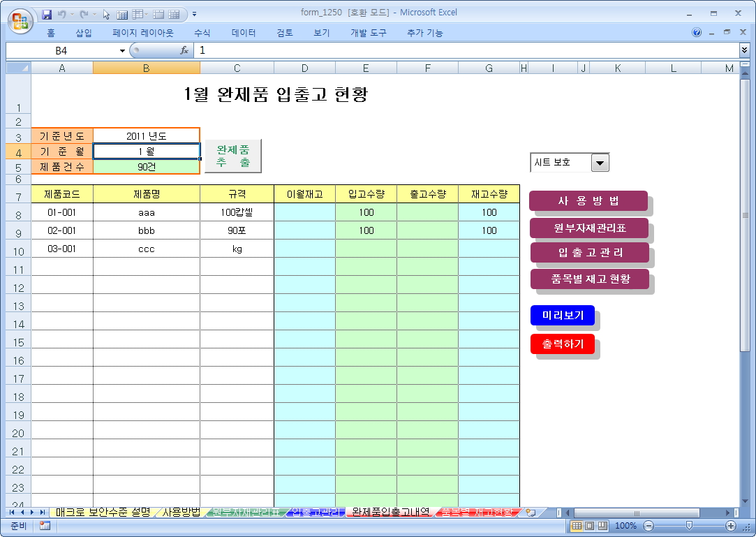The height and width of the screenshot is (537, 756).
Task: Click the zoom slider handle
Action: (x=689, y=525)
